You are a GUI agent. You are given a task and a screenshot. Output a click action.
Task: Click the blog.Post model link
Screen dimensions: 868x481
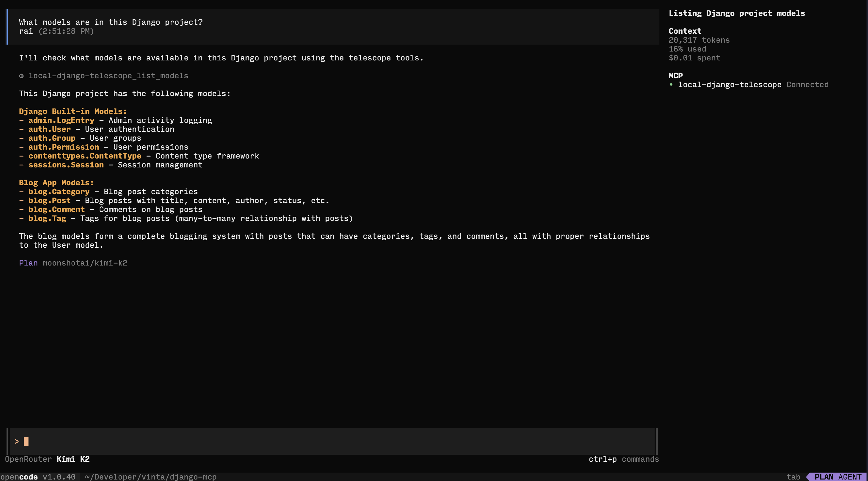pos(50,200)
